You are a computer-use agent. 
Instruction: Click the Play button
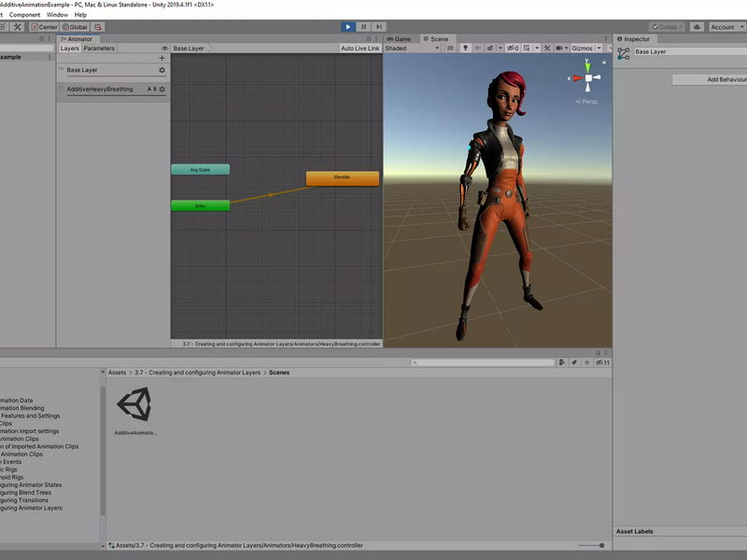pyautogui.click(x=347, y=27)
